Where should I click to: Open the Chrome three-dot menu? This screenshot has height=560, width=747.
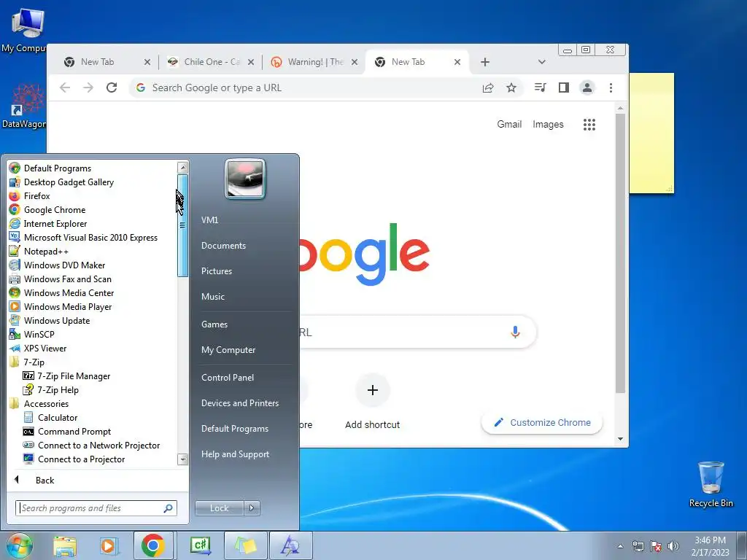point(611,87)
